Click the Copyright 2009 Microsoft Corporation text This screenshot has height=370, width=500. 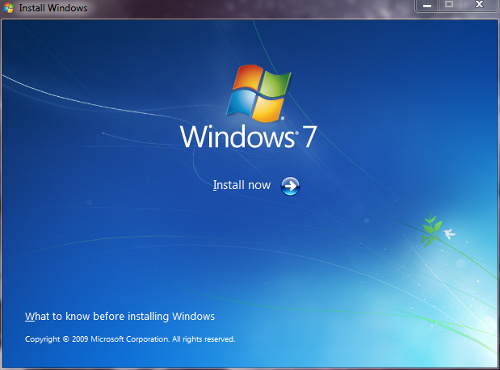130,339
